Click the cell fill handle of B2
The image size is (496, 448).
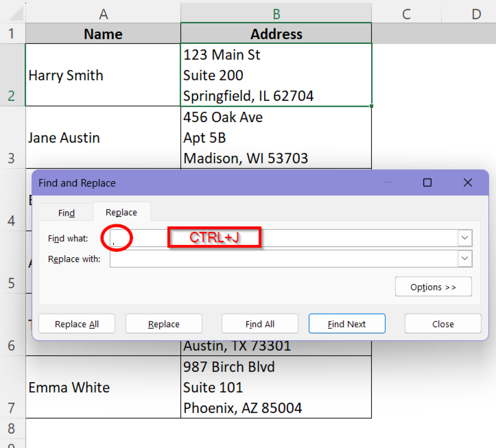click(371, 106)
